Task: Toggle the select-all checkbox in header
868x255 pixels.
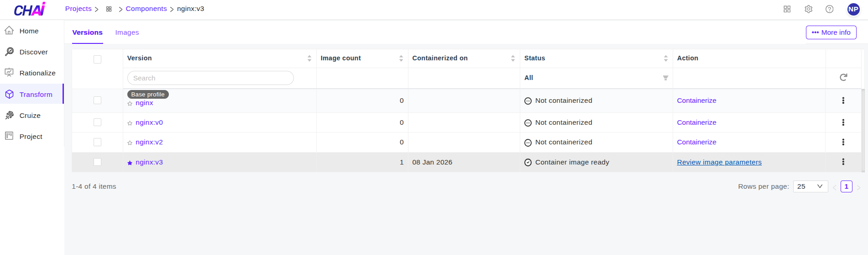Action: pos(97,59)
